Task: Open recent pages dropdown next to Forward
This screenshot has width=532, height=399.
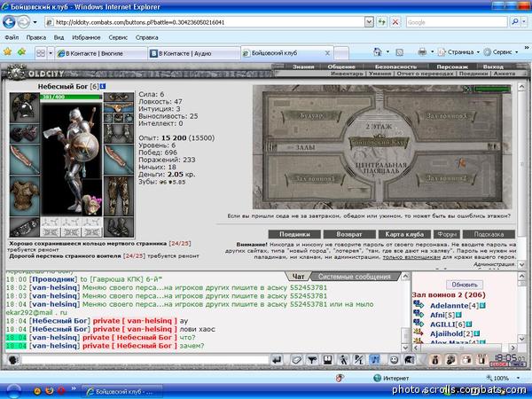Action: coord(35,22)
